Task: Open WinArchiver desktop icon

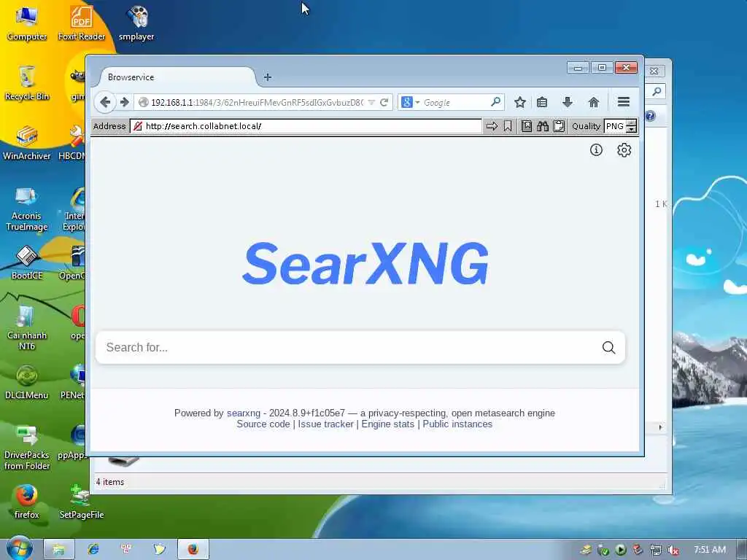Action: pos(27,143)
